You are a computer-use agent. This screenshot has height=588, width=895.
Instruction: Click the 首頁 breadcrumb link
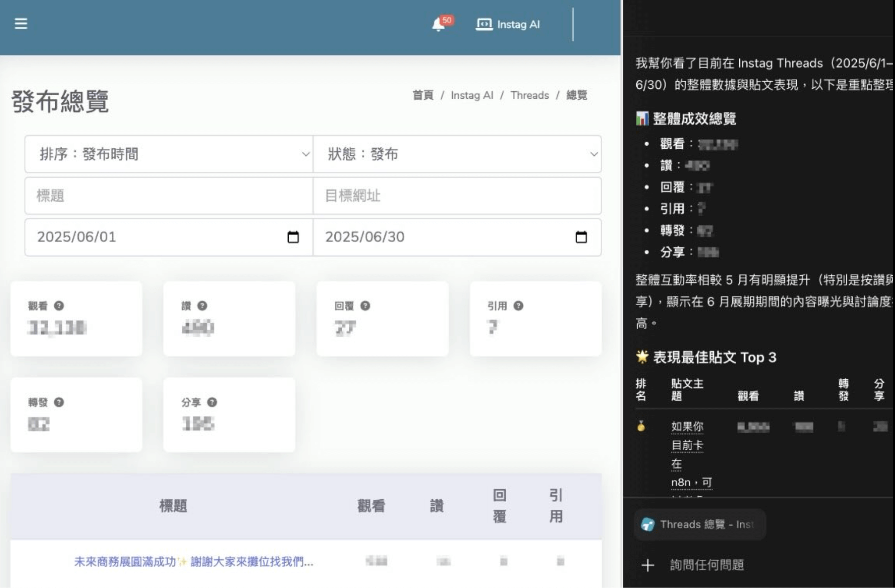[x=423, y=95]
